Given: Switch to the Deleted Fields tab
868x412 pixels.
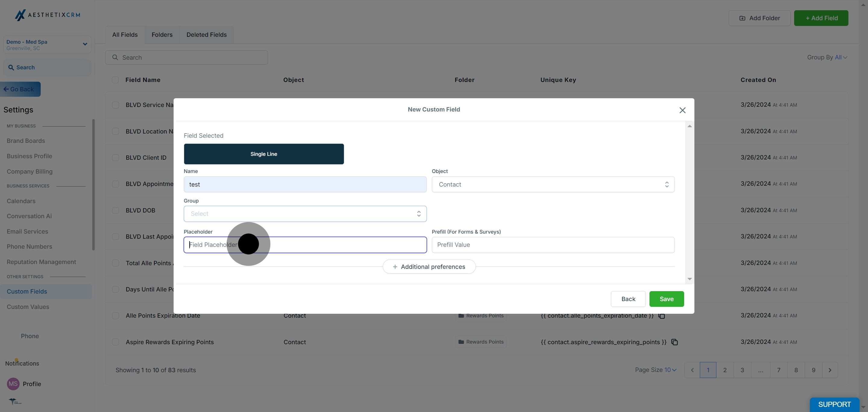Looking at the screenshot, I should 206,35.
